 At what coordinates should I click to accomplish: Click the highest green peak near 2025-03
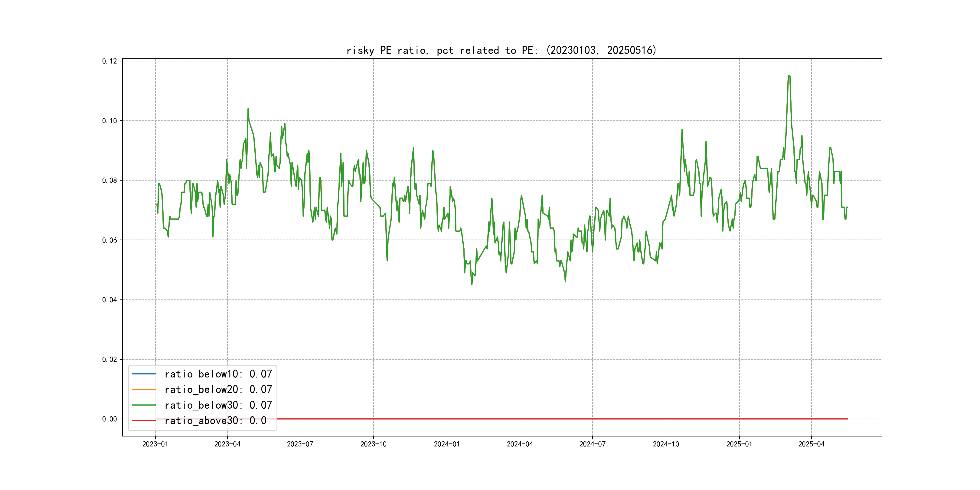(789, 77)
